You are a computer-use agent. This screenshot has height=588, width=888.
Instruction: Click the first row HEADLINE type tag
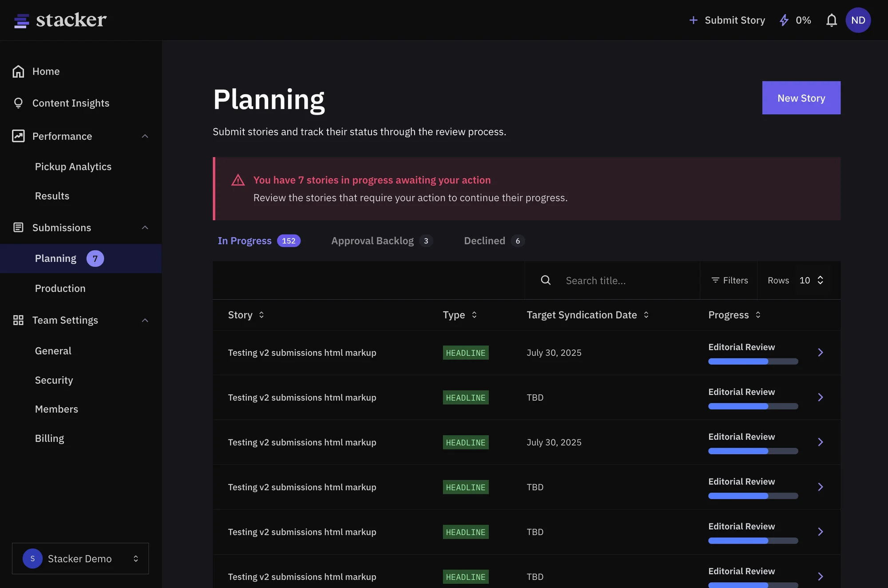pyautogui.click(x=465, y=353)
